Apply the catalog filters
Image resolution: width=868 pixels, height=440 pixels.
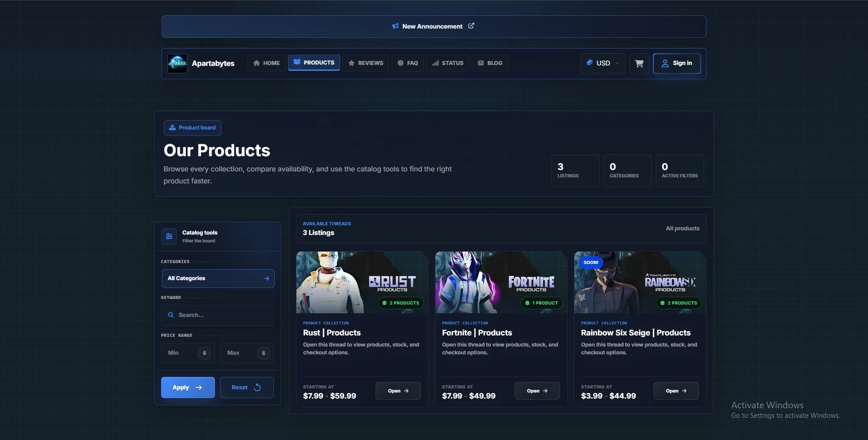188,387
